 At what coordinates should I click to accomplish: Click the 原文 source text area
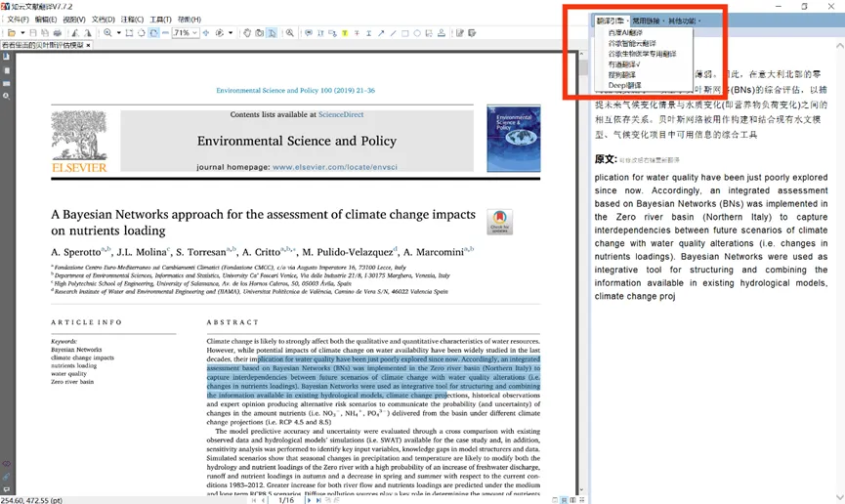[x=711, y=236]
